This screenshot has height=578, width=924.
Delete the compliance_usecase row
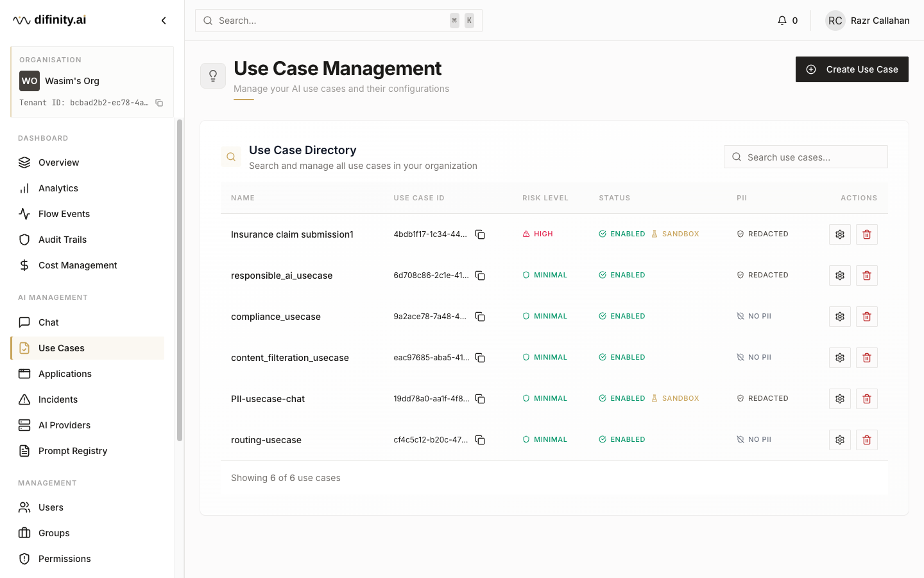(x=867, y=317)
